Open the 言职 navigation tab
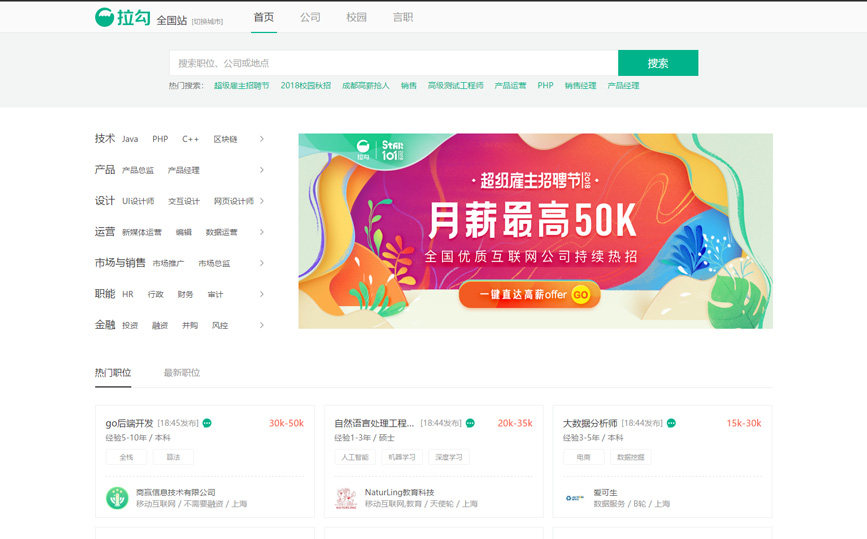Viewport: 867px width, 539px height. [403, 17]
